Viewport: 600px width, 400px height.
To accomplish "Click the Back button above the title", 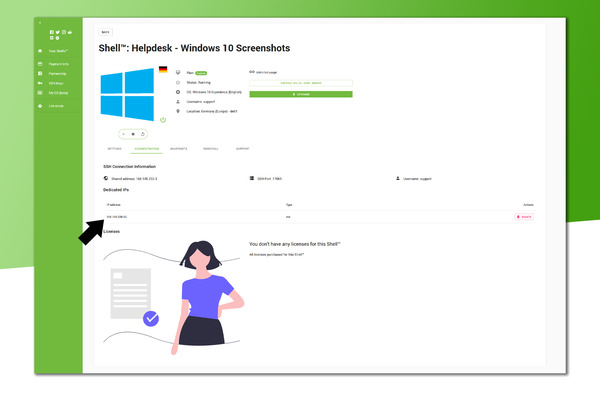I will coord(106,32).
